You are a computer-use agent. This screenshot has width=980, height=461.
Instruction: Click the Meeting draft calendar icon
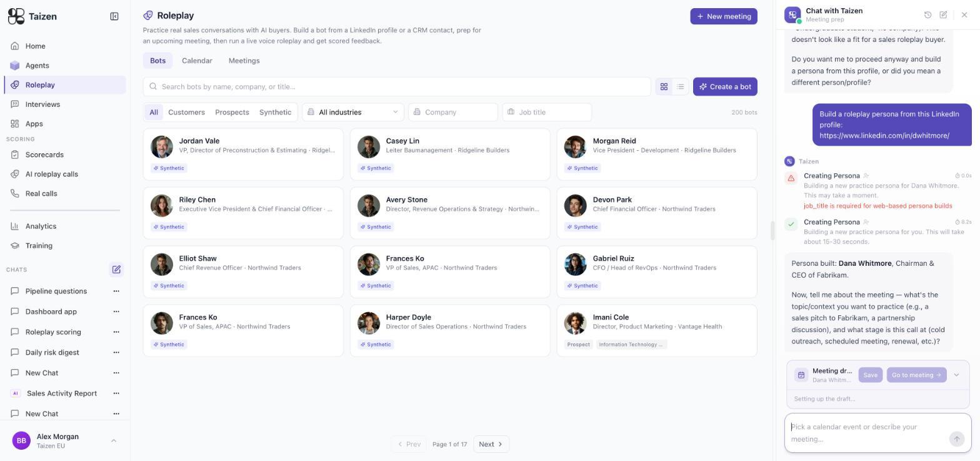(801, 375)
